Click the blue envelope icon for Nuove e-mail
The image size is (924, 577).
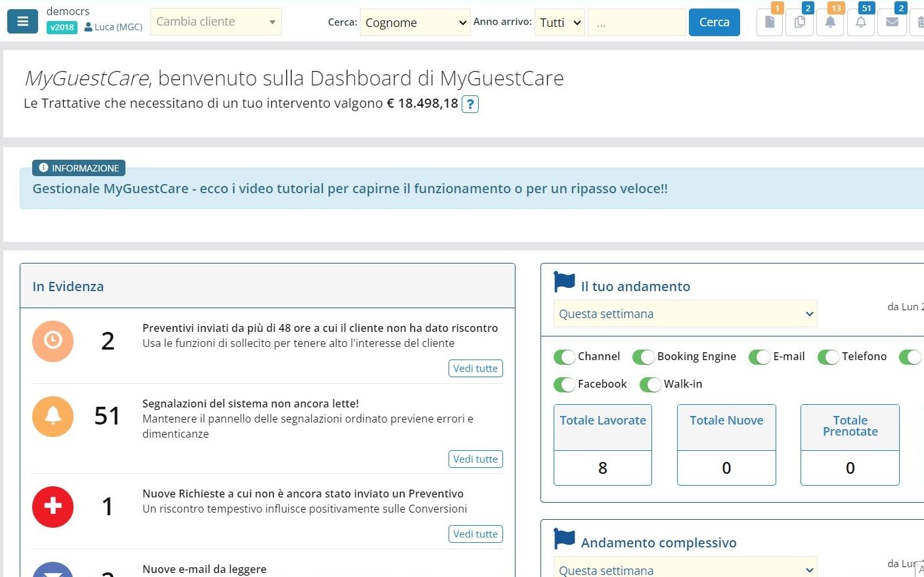point(53,570)
